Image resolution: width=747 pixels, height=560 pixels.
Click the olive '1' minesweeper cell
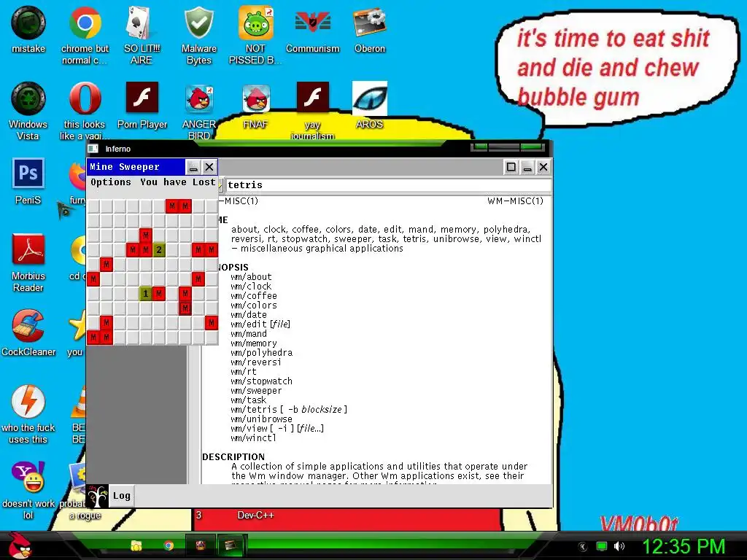click(x=146, y=293)
